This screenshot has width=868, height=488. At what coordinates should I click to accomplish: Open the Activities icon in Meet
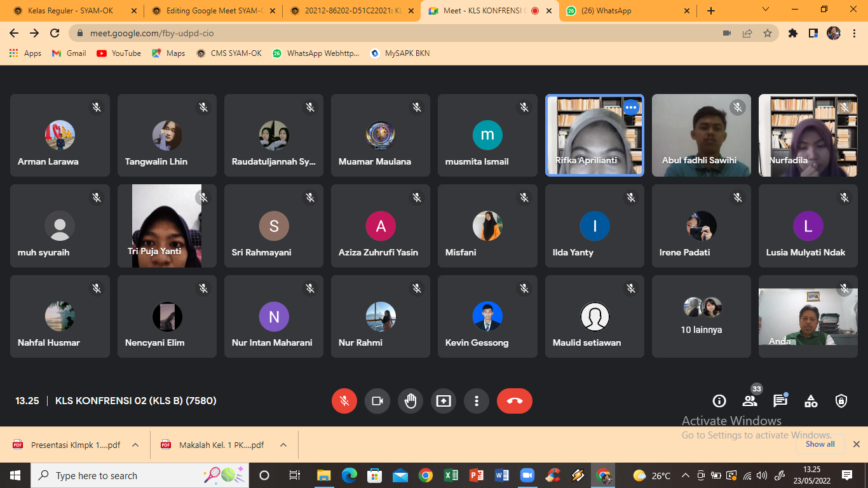pos(811,401)
